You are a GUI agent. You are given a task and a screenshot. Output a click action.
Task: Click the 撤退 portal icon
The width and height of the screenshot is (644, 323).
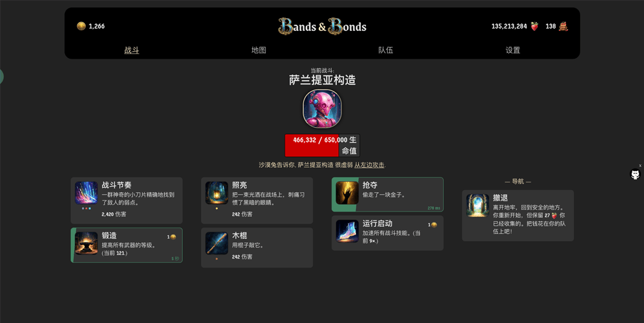tap(478, 206)
